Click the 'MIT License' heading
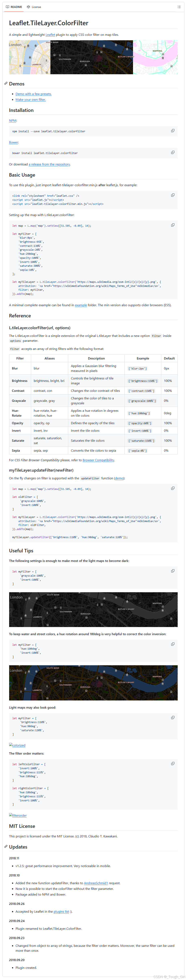 pos(22,826)
